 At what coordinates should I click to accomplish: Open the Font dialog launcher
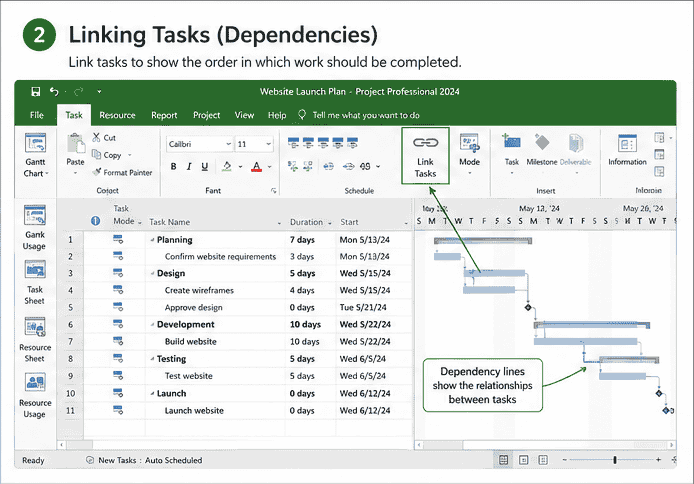tap(274, 191)
